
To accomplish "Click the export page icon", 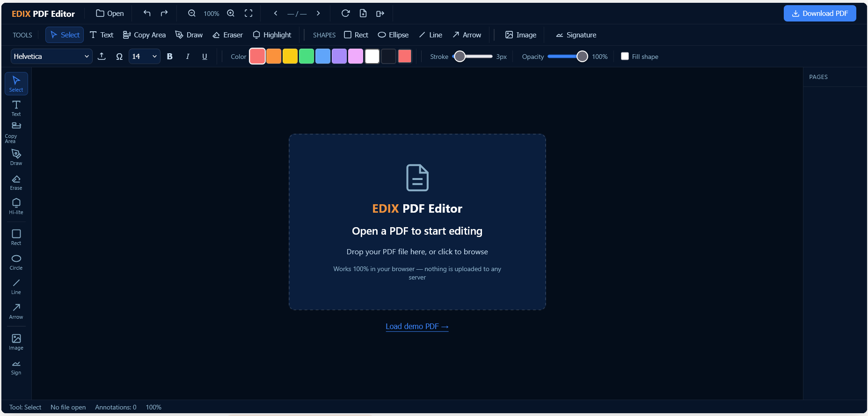I will 380,13.
